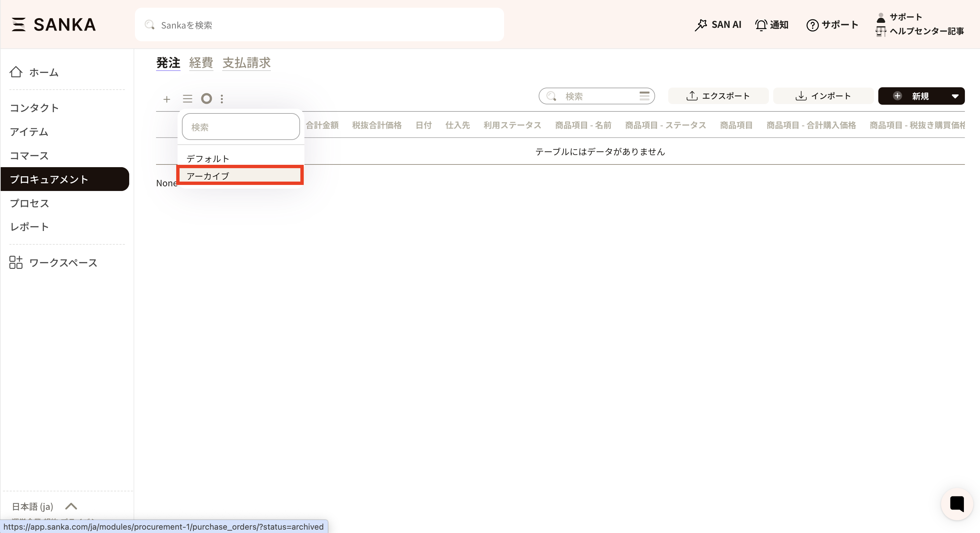The width and height of the screenshot is (980, 533).
Task: Open the chat widget bubble
Action: coord(957,504)
